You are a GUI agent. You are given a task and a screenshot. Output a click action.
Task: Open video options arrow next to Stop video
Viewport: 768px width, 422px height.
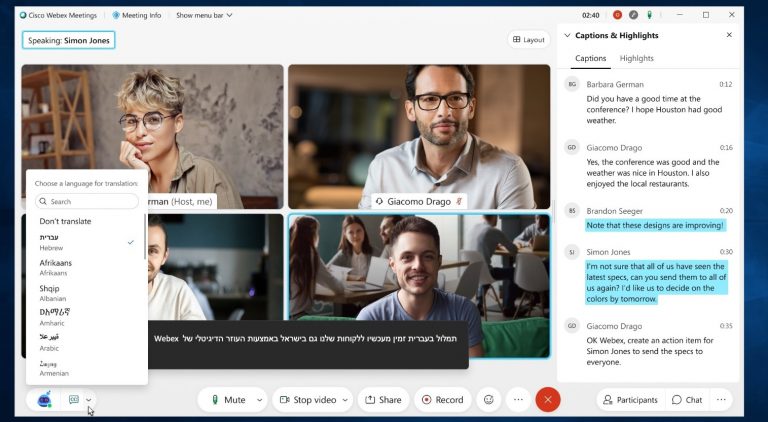(345, 399)
